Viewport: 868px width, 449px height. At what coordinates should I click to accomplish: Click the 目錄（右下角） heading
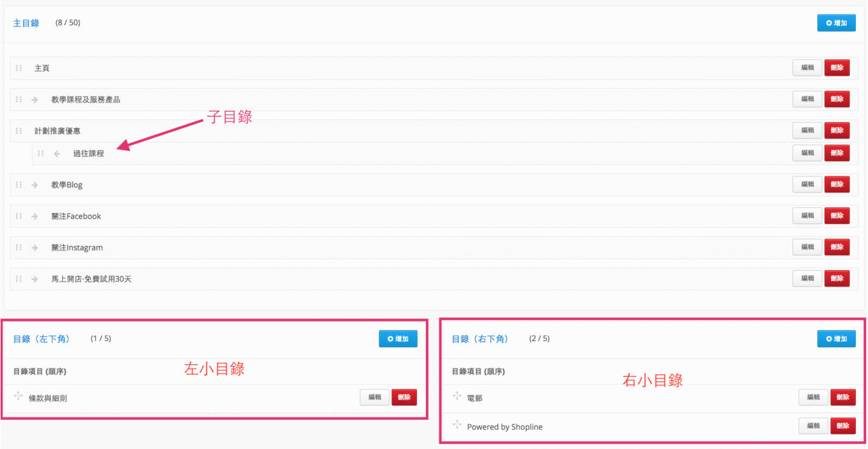tap(480, 339)
